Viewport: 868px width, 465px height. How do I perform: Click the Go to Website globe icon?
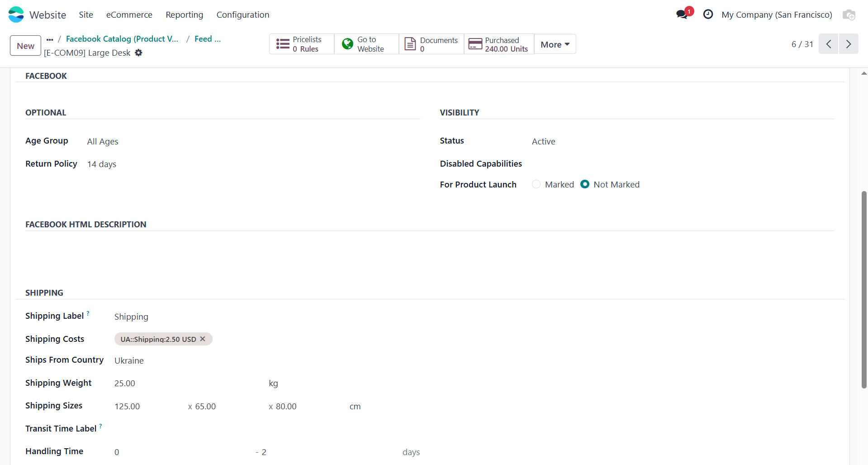pos(347,44)
